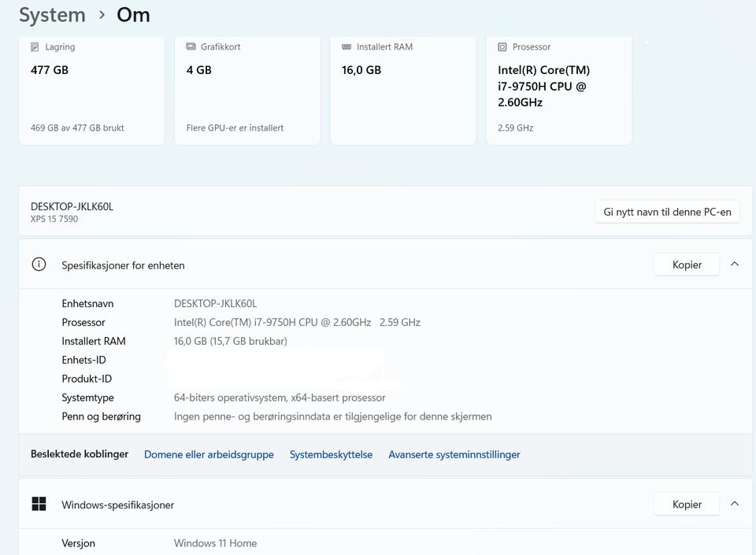Click the Om breadcrumb title

(133, 15)
